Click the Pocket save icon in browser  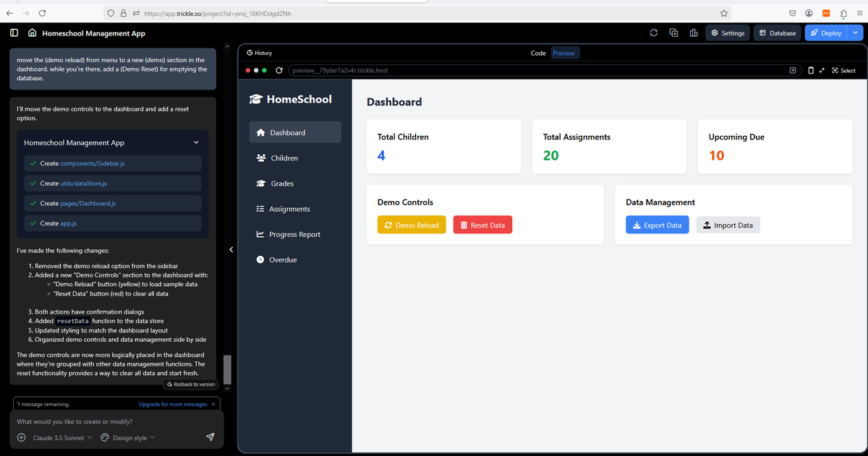coord(793,12)
